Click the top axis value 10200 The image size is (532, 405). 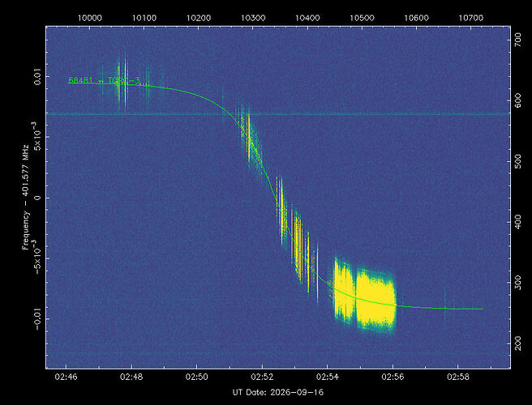(x=199, y=18)
